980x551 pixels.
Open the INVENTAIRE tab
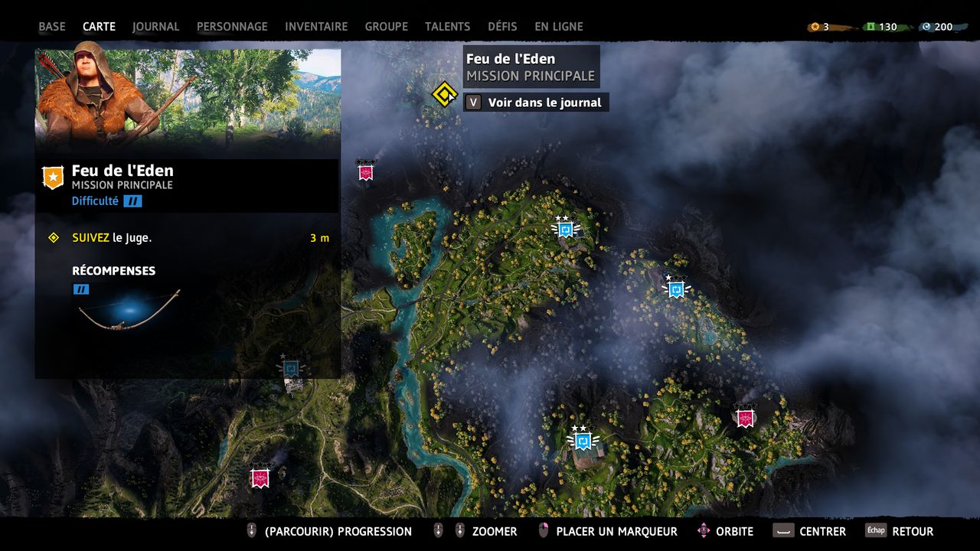pyautogui.click(x=316, y=26)
